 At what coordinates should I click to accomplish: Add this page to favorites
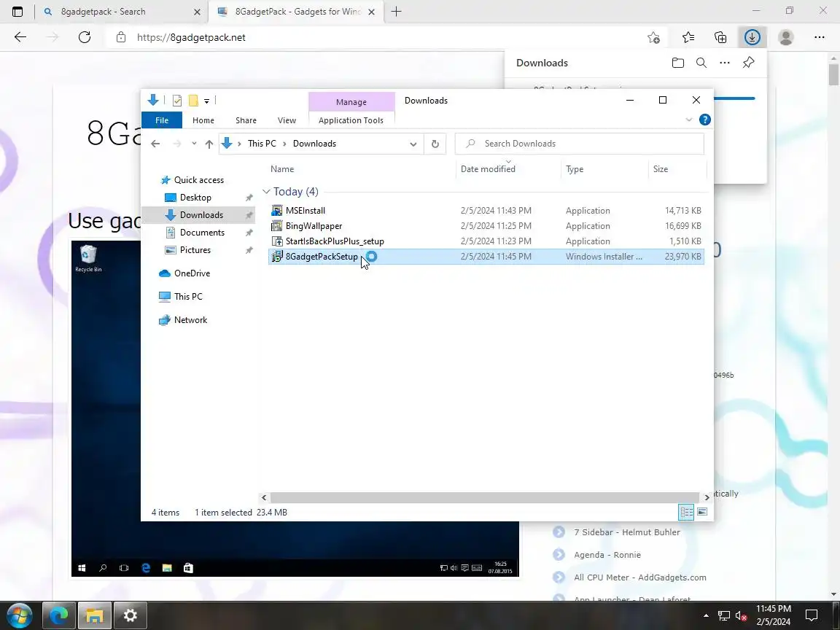[653, 37]
